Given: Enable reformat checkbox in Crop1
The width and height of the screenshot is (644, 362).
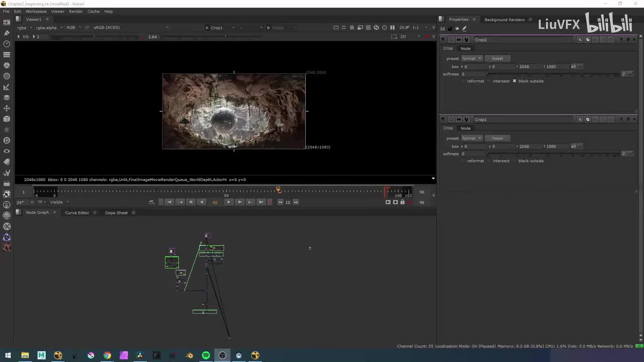Looking at the screenshot, I should point(463,161).
